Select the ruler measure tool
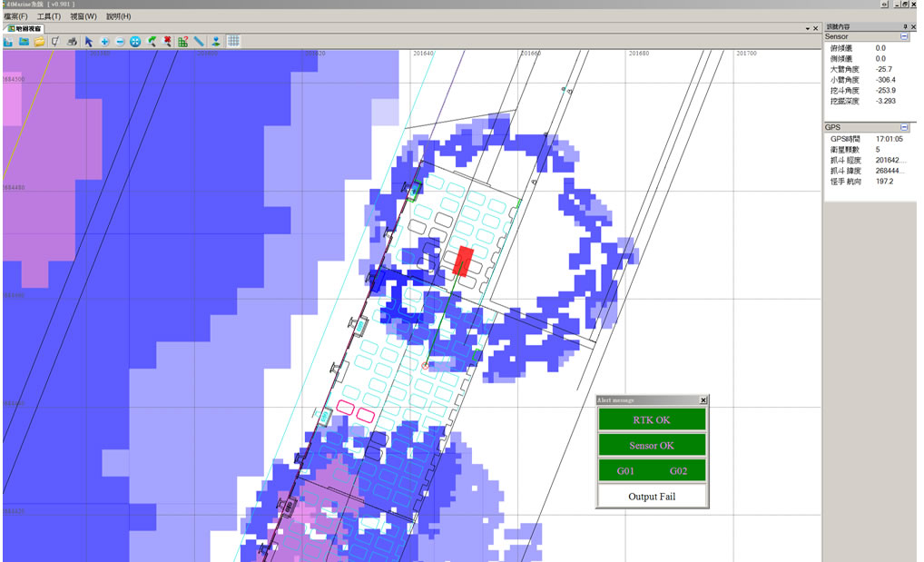 (199, 41)
